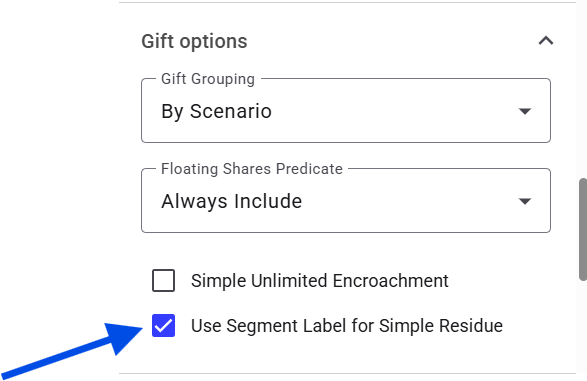Click the Gift options section heading
This screenshot has height=381, width=587.
point(194,41)
